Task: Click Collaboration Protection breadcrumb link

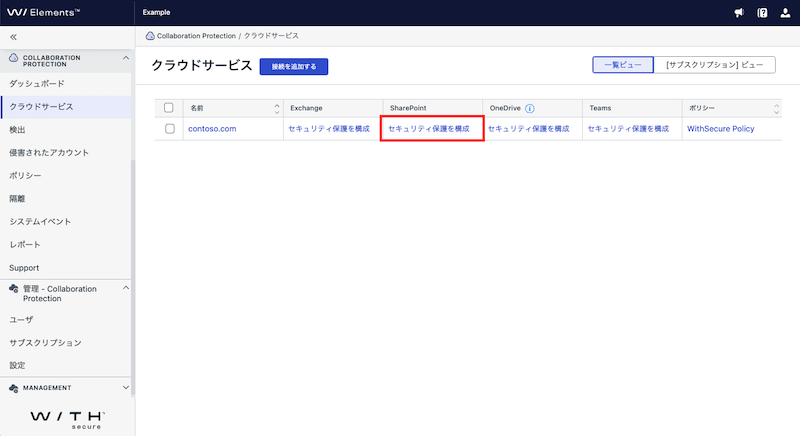Action: (x=196, y=36)
